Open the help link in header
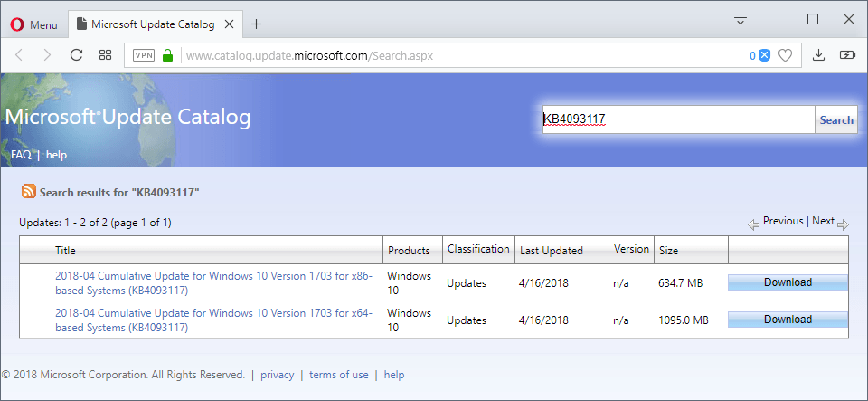868x401 pixels. 56,155
